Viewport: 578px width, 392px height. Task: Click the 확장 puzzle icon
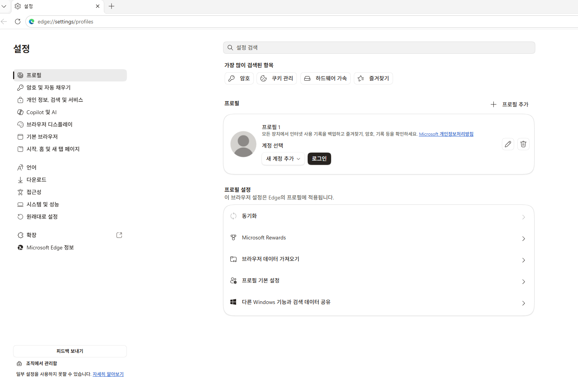coord(20,235)
